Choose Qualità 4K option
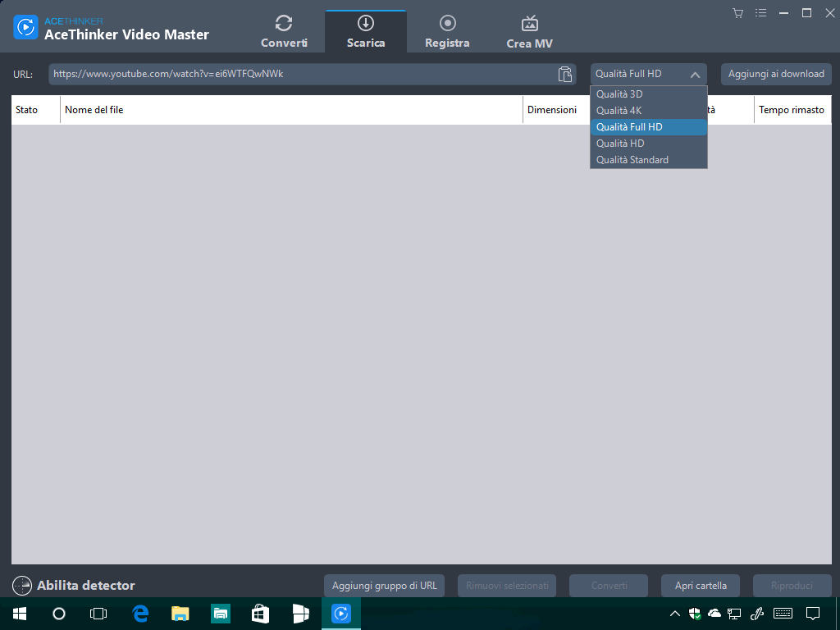This screenshot has height=630, width=840. (x=648, y=111)
